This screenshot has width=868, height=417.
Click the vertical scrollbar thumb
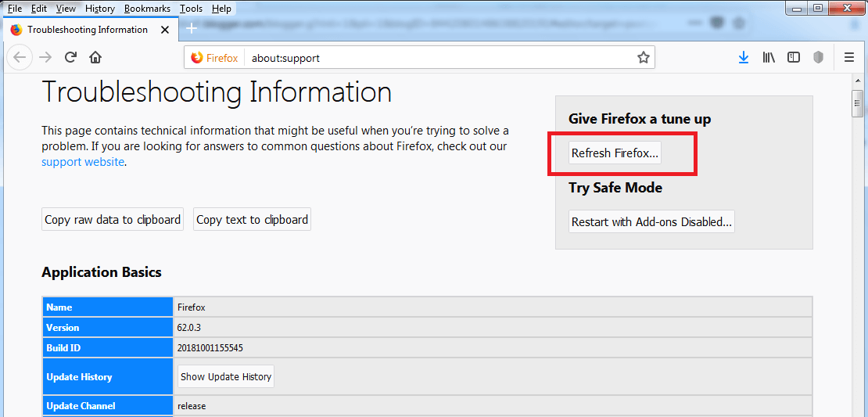[x=858, y=102]
